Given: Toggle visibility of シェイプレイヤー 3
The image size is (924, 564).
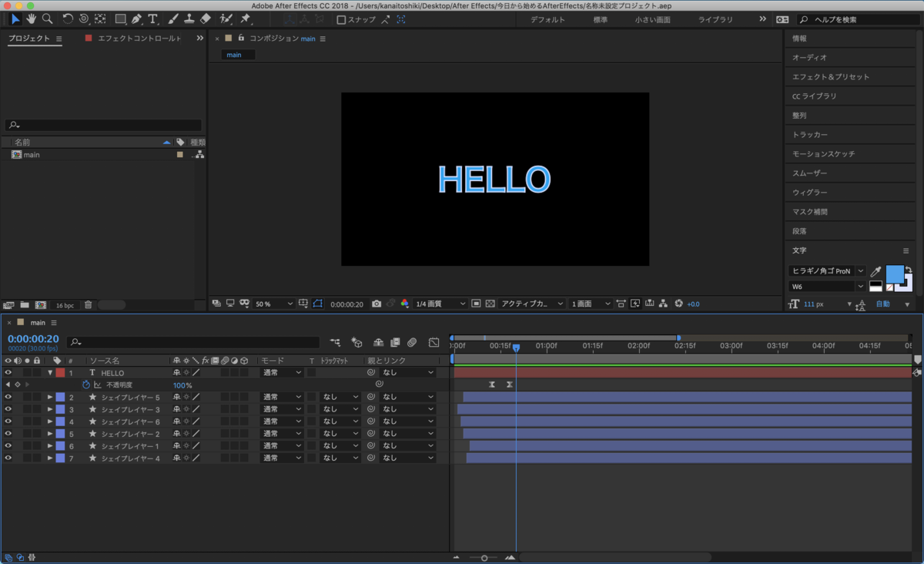Looking at the screenshot, I should [8, 409].
